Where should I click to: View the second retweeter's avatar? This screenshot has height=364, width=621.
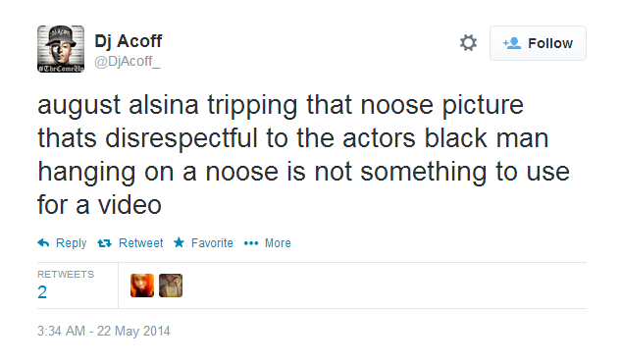[171, 286]
